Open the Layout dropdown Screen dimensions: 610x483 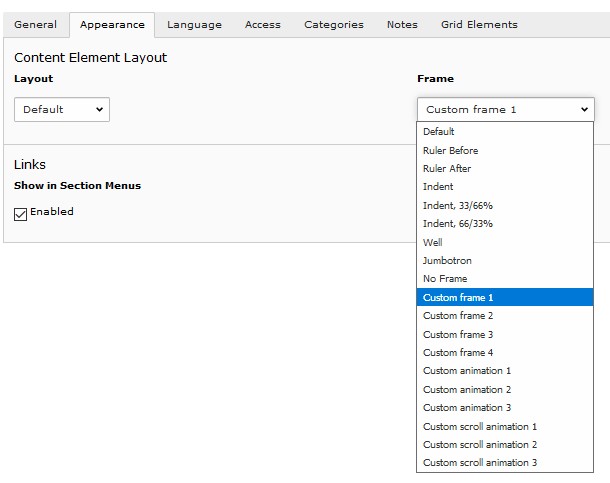point(62,110)
